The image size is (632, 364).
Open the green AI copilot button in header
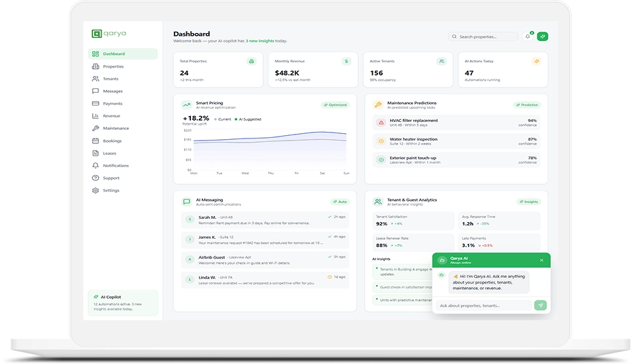tap(542, 36)
